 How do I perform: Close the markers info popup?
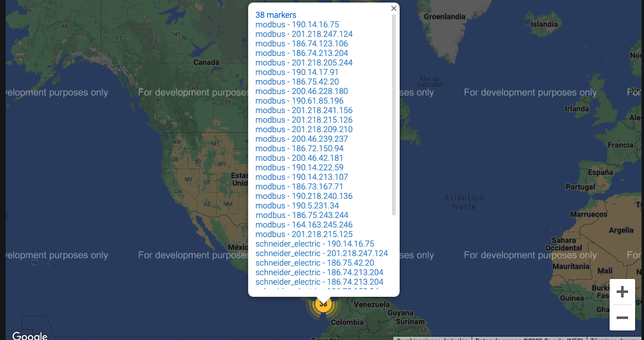click(393, 8)
